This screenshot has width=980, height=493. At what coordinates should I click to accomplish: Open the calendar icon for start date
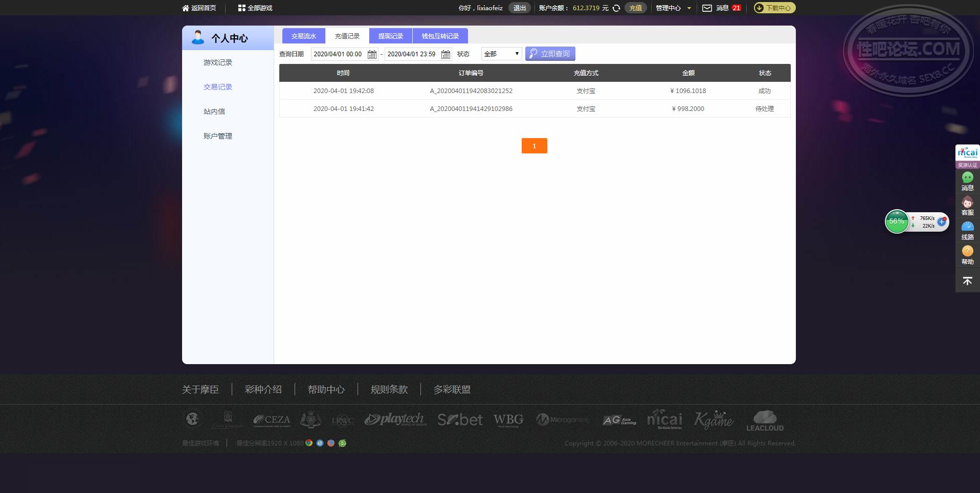click(371, 54)
